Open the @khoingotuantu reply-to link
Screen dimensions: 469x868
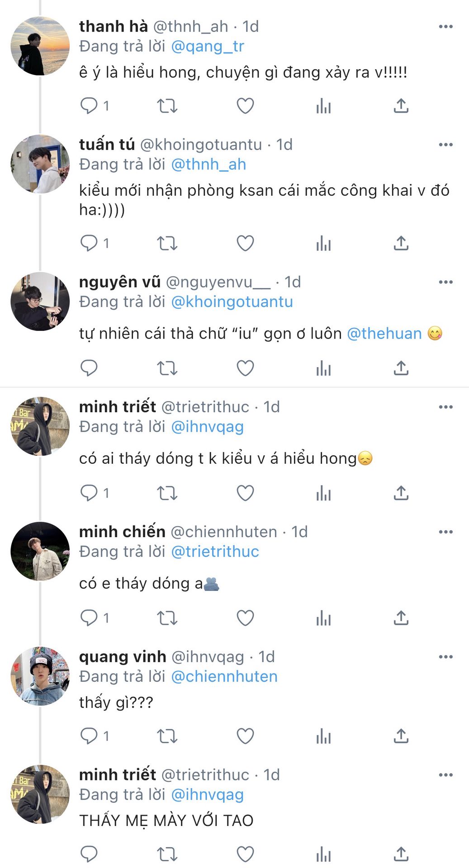pos(232,302)
